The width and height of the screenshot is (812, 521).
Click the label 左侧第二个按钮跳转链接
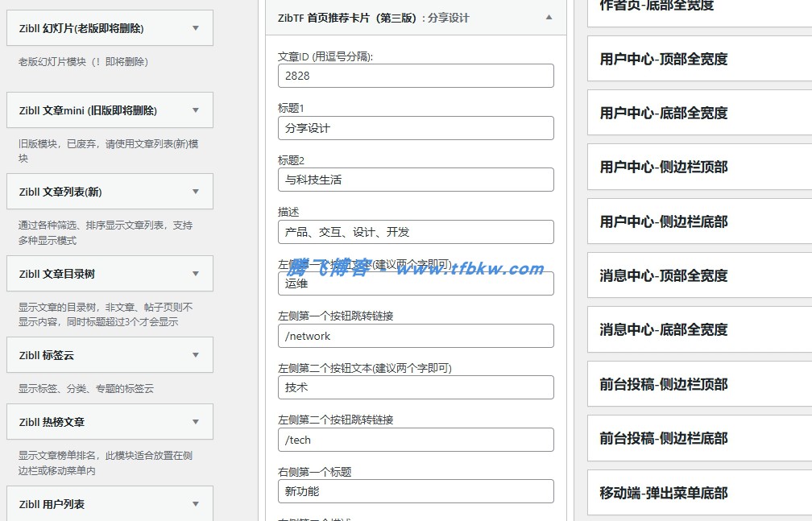click(336, 420)
